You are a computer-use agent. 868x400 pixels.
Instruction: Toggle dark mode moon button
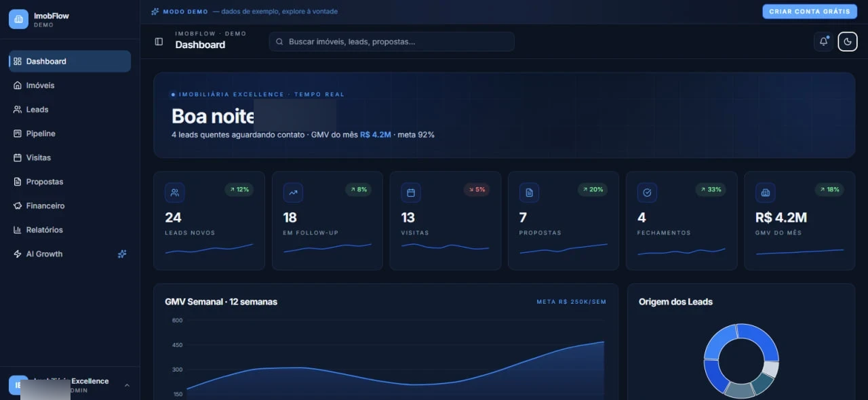848,41
